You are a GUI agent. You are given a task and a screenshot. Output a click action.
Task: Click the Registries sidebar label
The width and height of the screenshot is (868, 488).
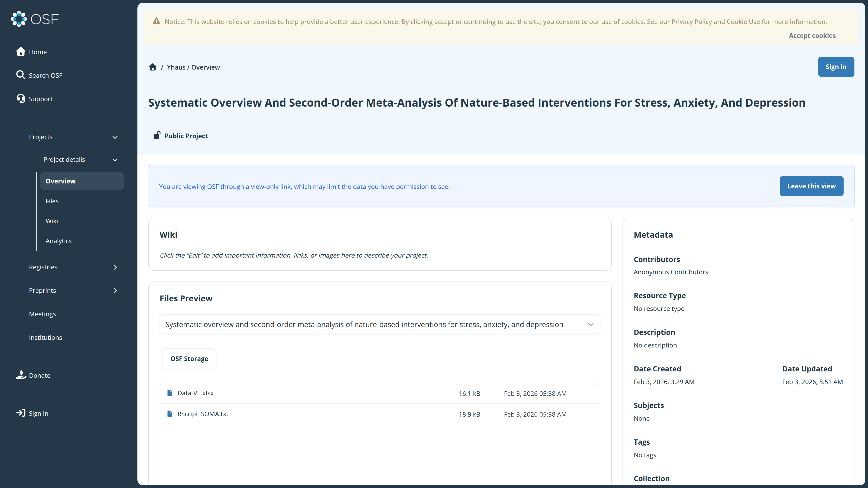click(x=43, y=267)
